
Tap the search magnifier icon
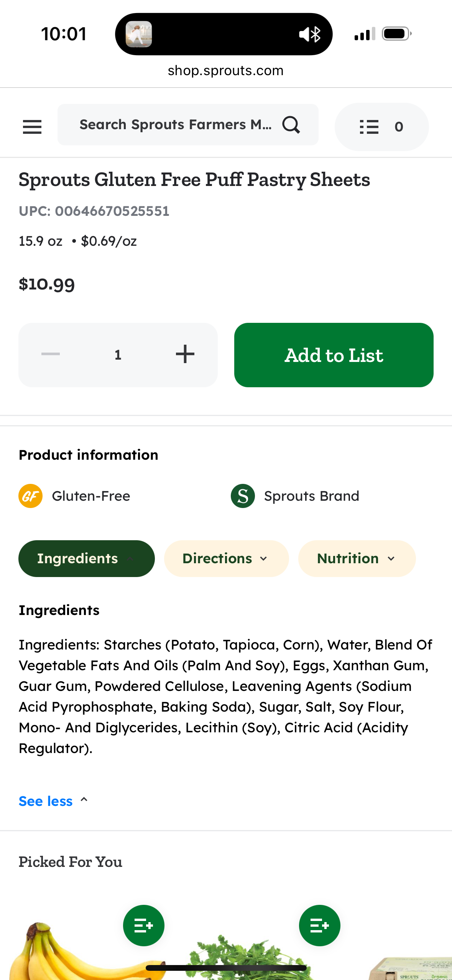coord(291,125)
